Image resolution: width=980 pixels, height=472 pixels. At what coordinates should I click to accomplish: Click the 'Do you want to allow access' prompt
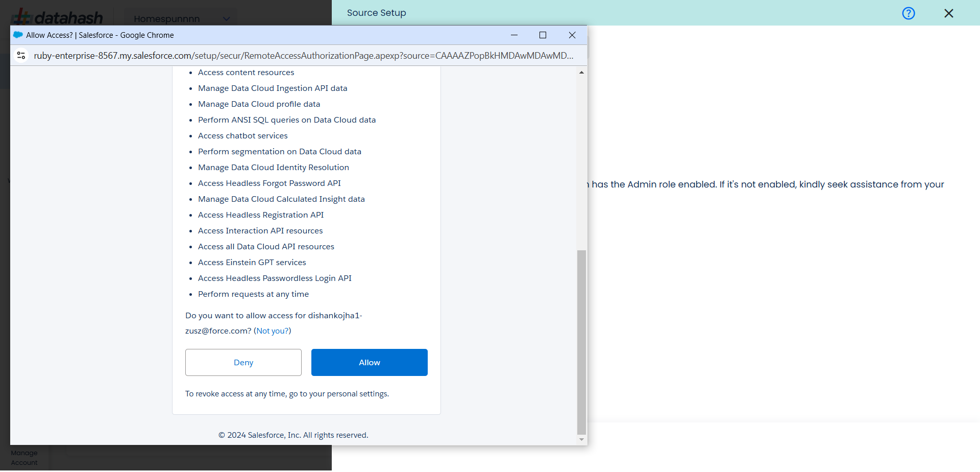point(274,323)
